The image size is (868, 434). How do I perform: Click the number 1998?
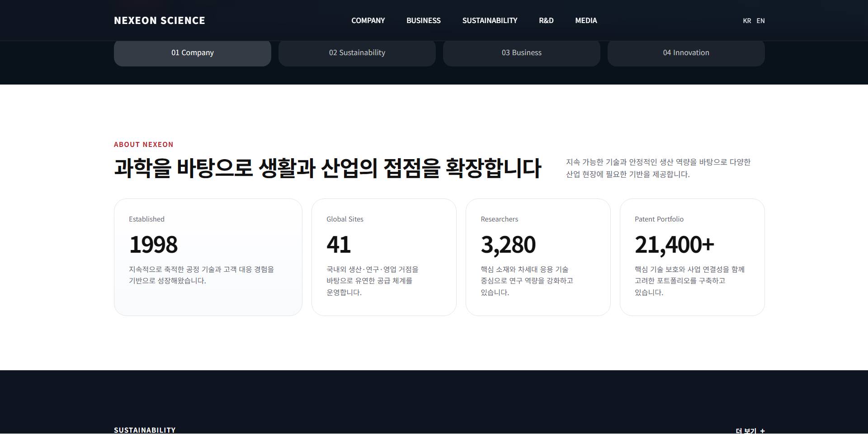pos(153,245)
